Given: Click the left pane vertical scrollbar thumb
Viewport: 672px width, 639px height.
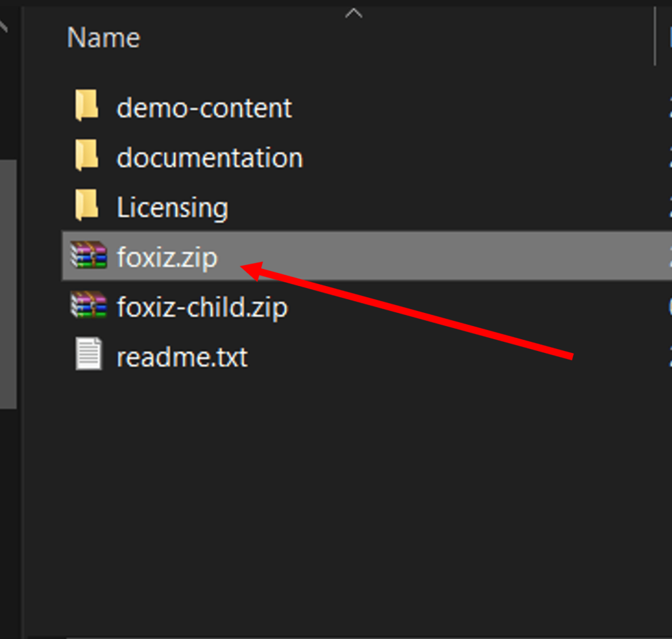Looking at the screenshot, I should pyautogui.click(x=8, y=284).
